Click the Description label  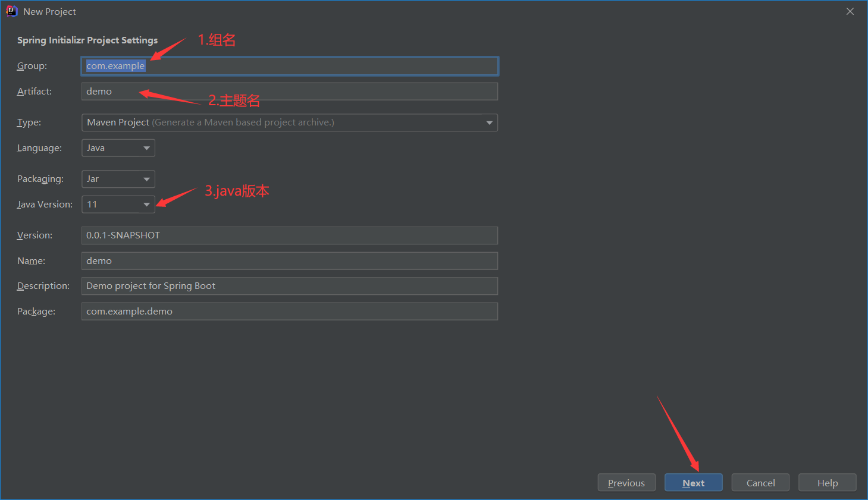(x=43, y=286)
